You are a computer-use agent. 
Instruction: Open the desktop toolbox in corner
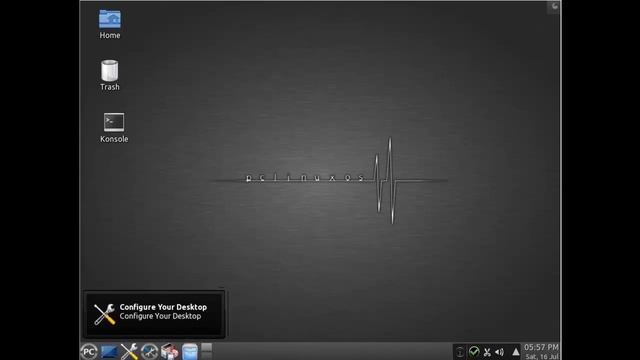[554, 6]
